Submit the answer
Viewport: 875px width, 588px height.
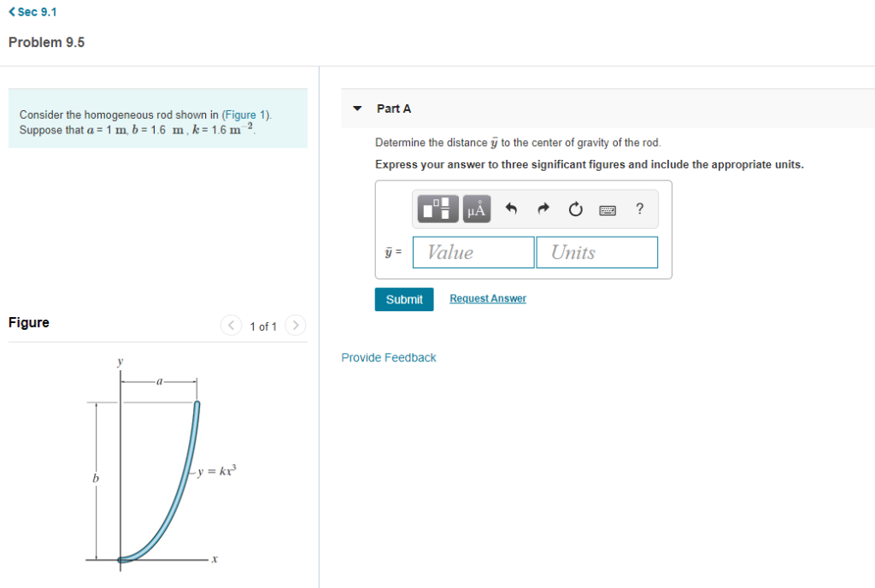(403, 299)
